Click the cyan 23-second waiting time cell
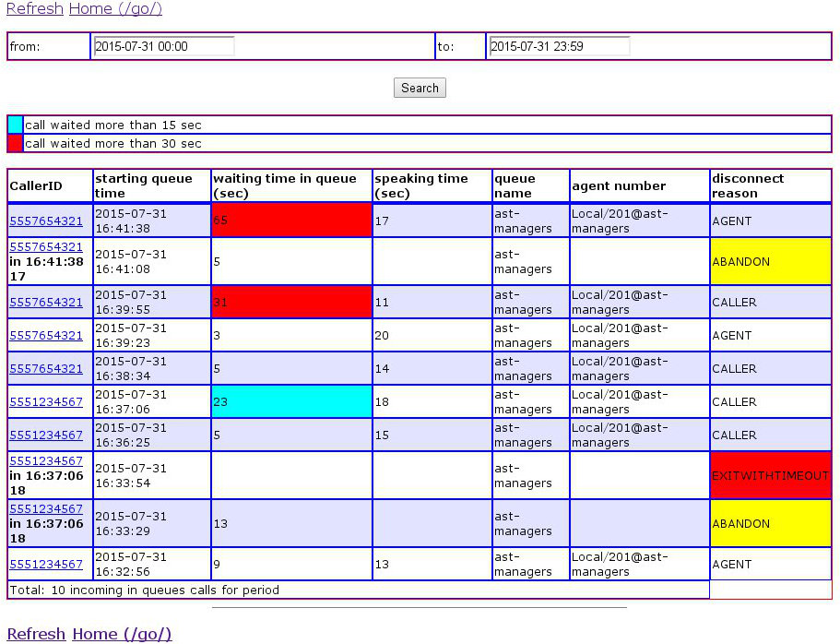Image resolution: width=840 pixels, height=644 pixels. (x=291, y=402)
